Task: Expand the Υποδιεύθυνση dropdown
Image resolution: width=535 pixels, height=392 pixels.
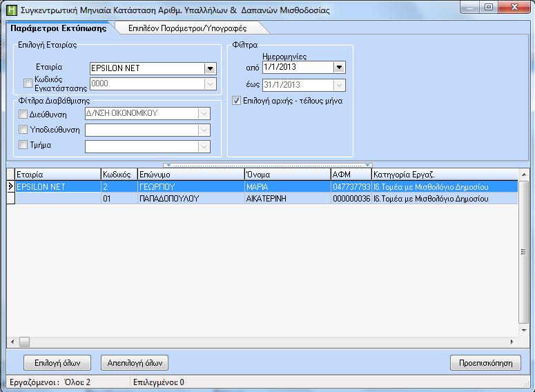Action: coord(204,130)
